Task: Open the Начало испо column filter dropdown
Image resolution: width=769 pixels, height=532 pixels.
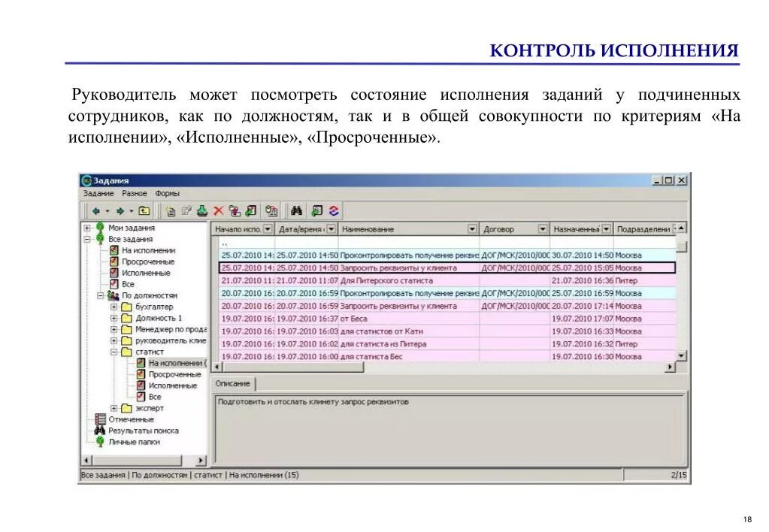Action: click(x=268, y=229)
